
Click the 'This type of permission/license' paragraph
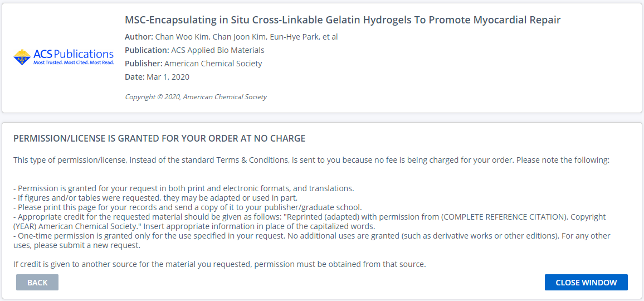[x=311, y=160]
